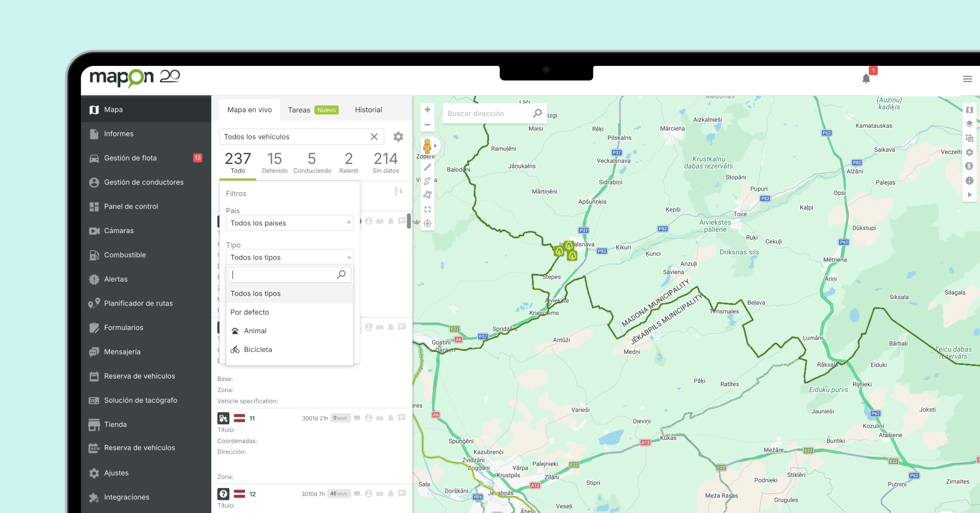
Task: Choose Todos los tipos option in list
Action: click(290, 294)
